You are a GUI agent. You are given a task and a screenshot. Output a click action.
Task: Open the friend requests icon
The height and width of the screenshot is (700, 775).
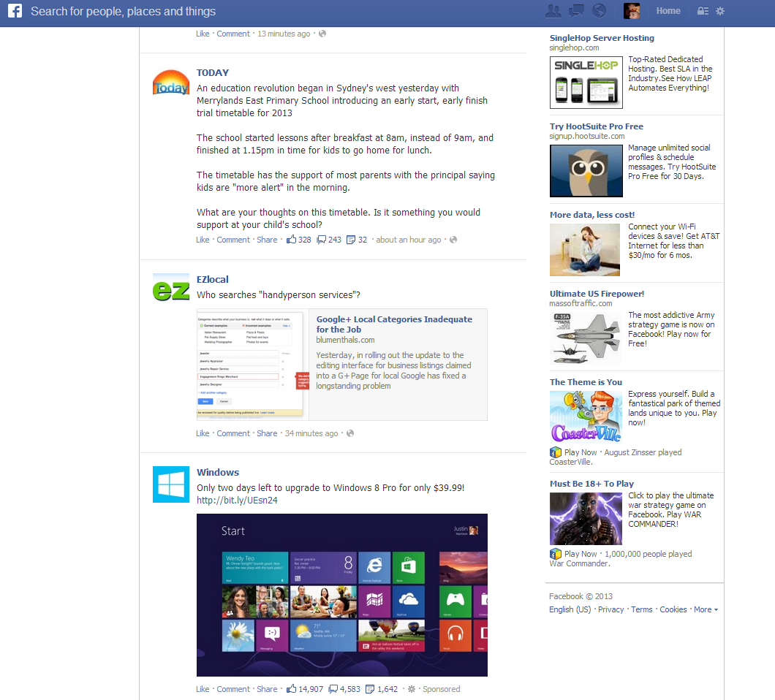[x=553, y=11]
